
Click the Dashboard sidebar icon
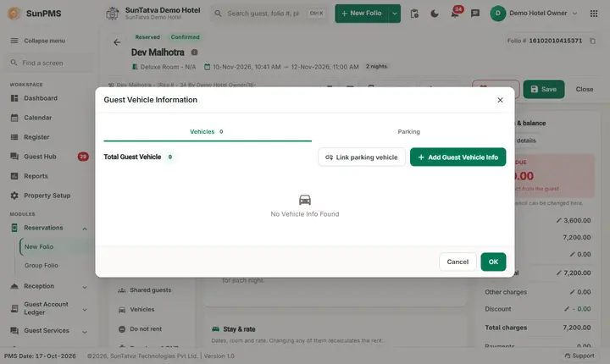pyautogui.click(x=14, y=98)
